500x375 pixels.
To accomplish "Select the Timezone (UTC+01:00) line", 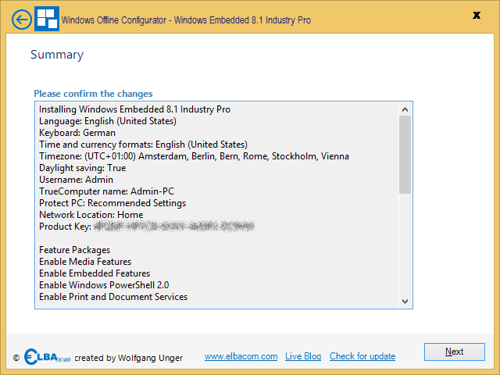I will click(x=194, y=156).
